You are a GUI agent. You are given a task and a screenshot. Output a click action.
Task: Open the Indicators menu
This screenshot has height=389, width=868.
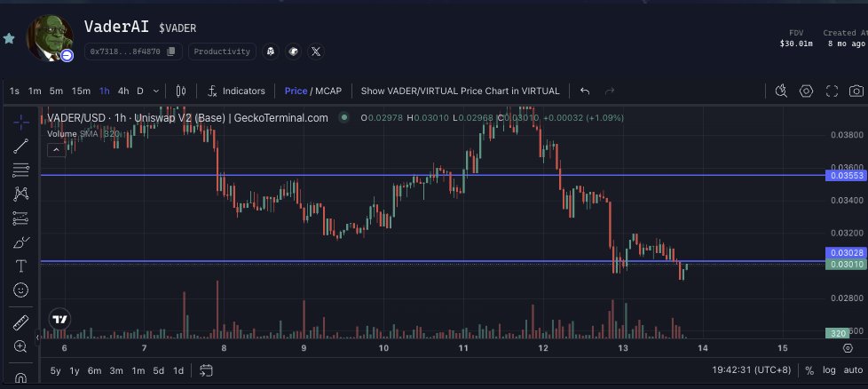(x=236, y=91)
